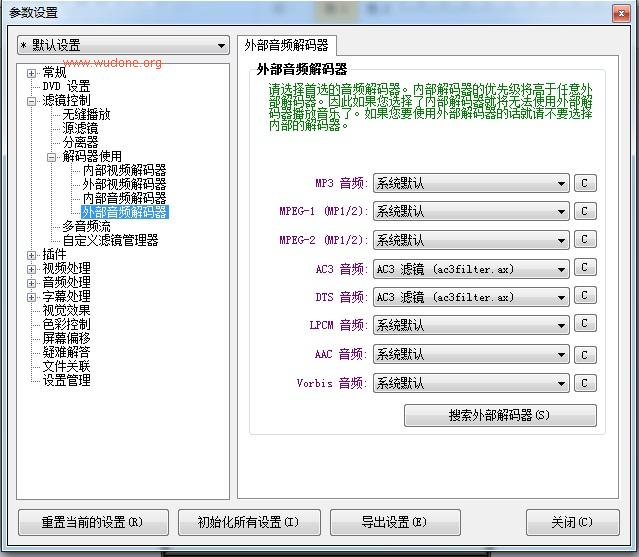
Task: Click the C button beside MPEG-1 (MP1/2)
Action: point(585,211)
